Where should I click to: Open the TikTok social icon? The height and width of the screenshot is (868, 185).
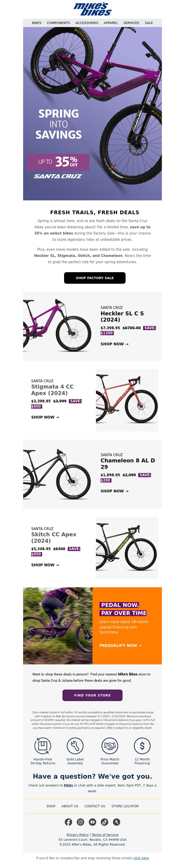click(x=105, y=822)
